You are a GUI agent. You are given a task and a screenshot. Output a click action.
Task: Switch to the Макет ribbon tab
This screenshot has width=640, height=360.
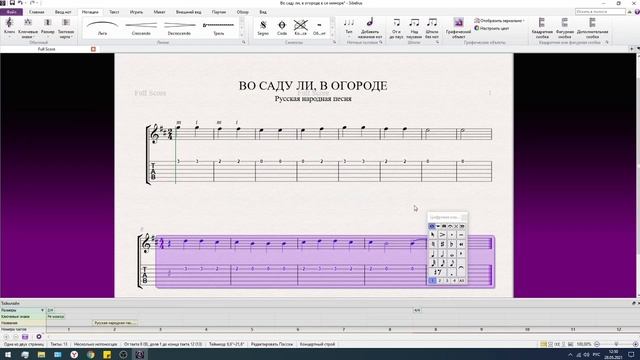pos(160,12)
